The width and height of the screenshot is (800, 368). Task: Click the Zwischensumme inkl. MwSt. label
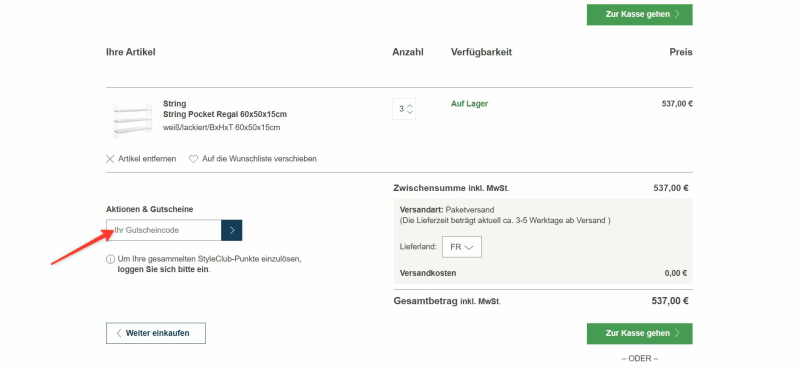(452, 188)
